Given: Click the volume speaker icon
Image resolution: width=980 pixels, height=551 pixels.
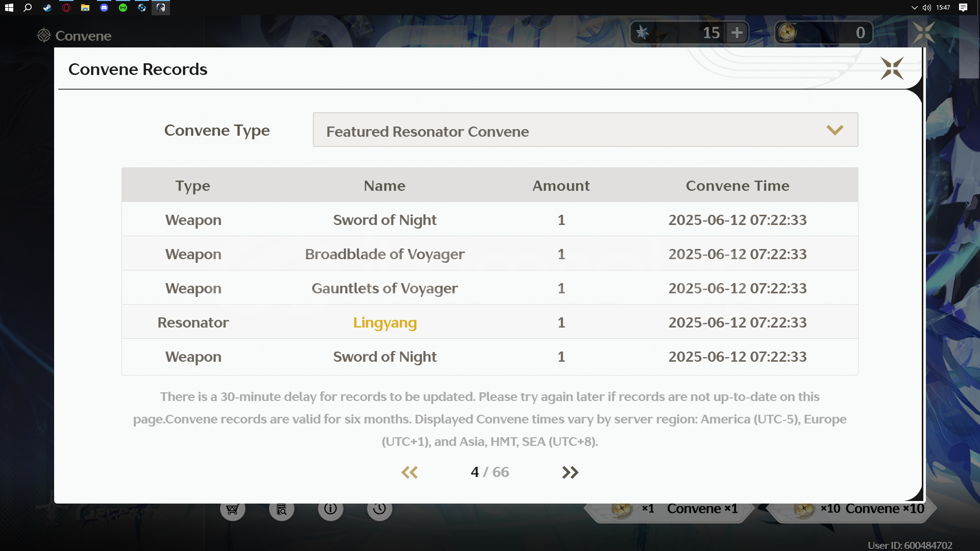Looking at the screenshot, I should tap(926, 8).
